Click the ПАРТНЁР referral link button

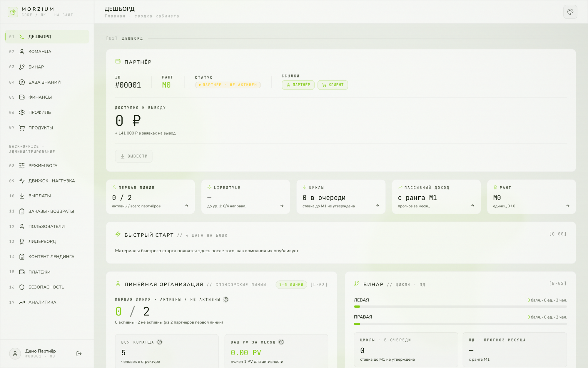click(298, 85)
